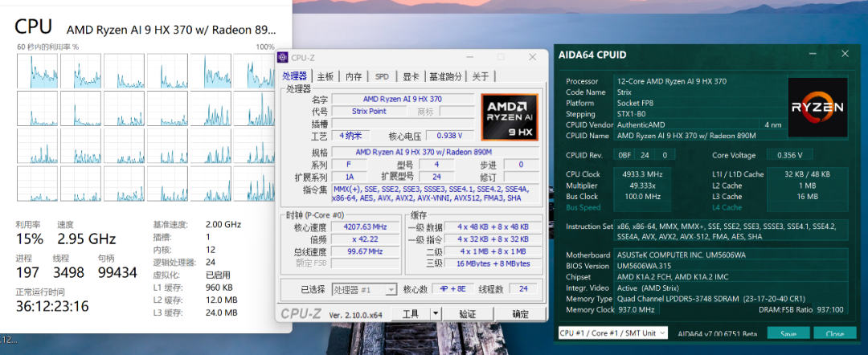Switch to the 基准跑分 tab in CPU-Z

tap(445, 77)
